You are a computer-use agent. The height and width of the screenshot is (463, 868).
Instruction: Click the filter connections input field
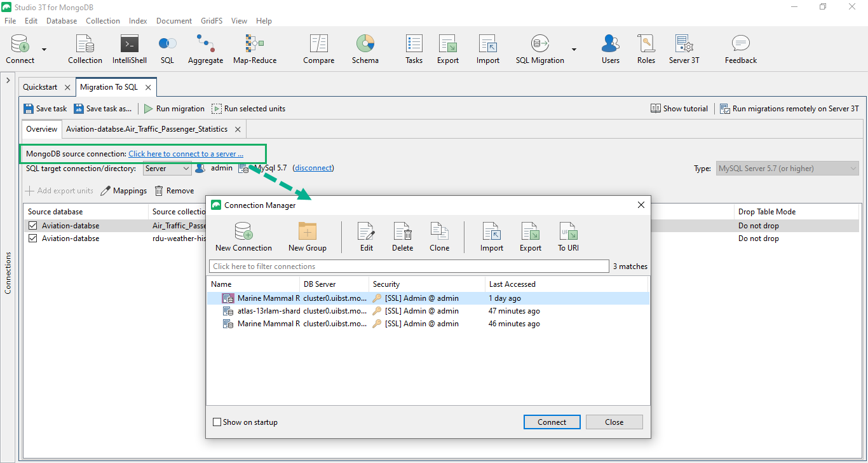[409, 266]
